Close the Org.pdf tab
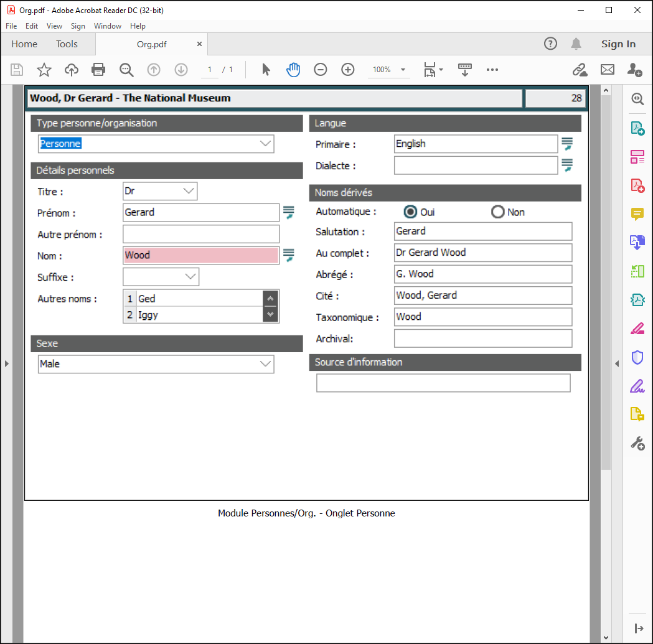Screen dimensions: 653x644 [x=199, y=44]
